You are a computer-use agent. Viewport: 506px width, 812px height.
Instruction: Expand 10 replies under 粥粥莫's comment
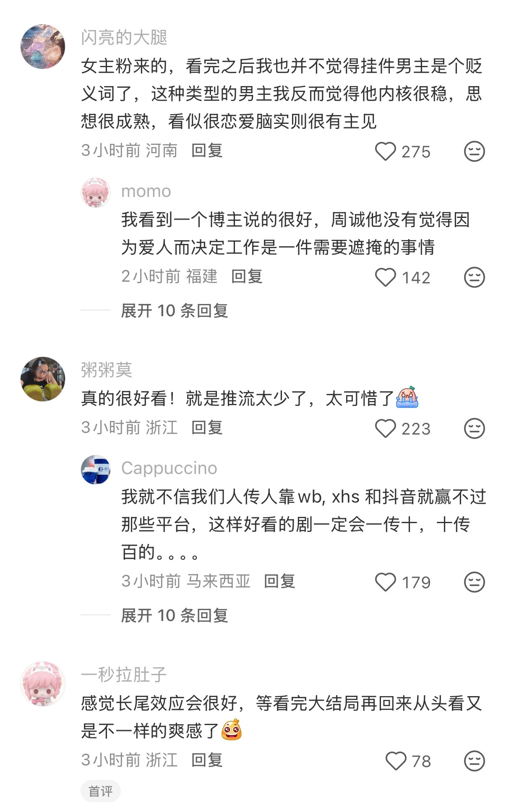175,616
